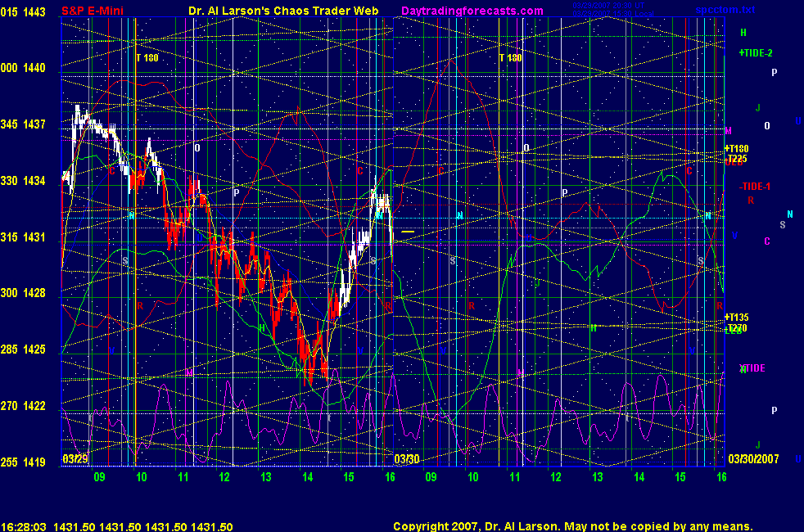Click the 300 1428 price axis label
The height and width of the screenshot is (532, 804).
coord(23,293)
